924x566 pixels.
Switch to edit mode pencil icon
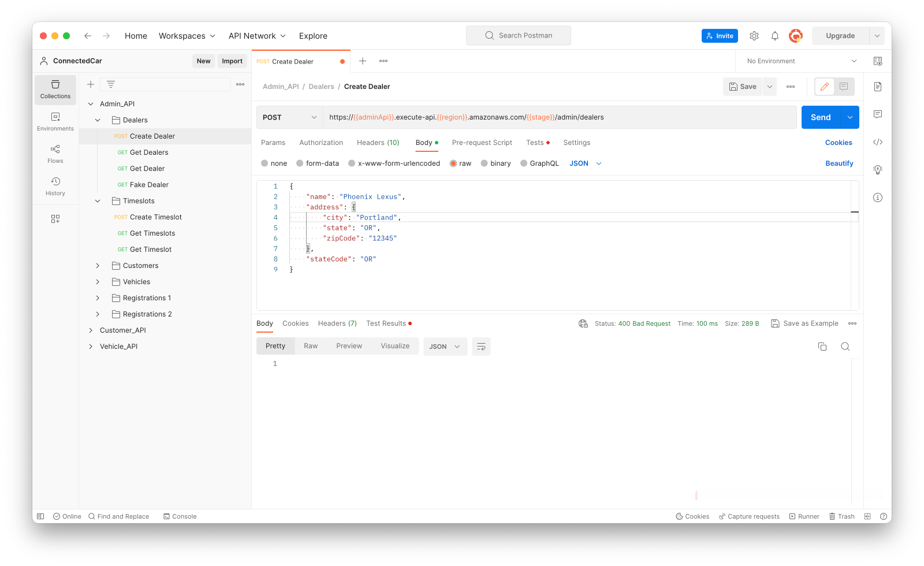tap(825, 87)
